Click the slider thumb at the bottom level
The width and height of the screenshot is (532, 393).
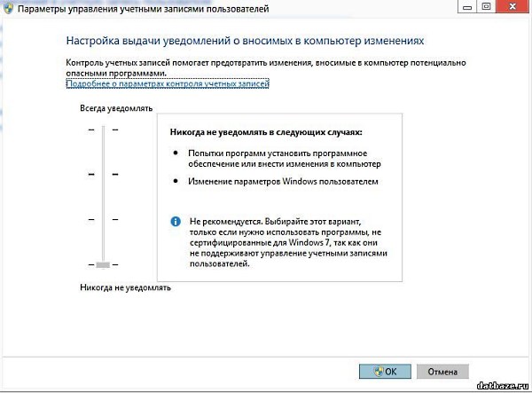(103, 264)
